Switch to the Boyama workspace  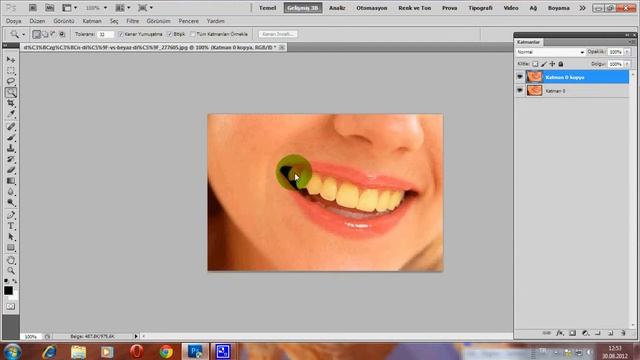[558, 8]
